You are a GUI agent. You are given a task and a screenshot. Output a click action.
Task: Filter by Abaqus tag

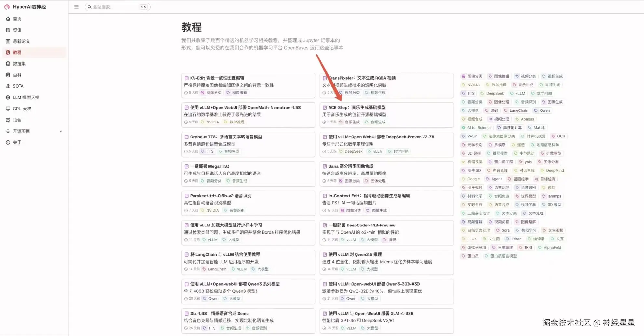pyautogui.click(x=525, y=119)
